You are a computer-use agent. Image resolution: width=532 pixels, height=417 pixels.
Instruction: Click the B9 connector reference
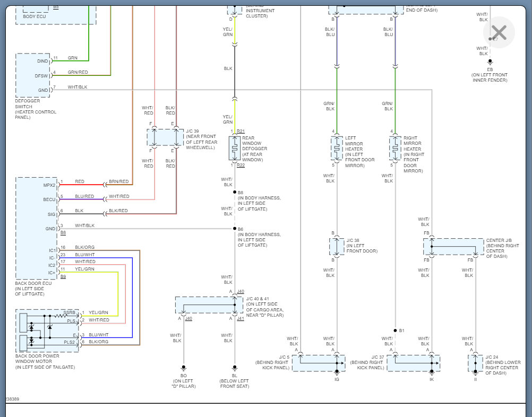(x=63, y=276)
